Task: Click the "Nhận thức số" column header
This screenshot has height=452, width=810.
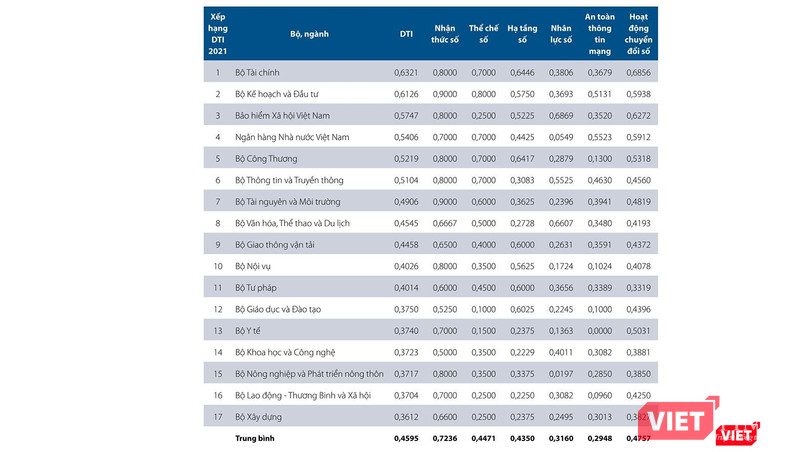Action: 446,34
